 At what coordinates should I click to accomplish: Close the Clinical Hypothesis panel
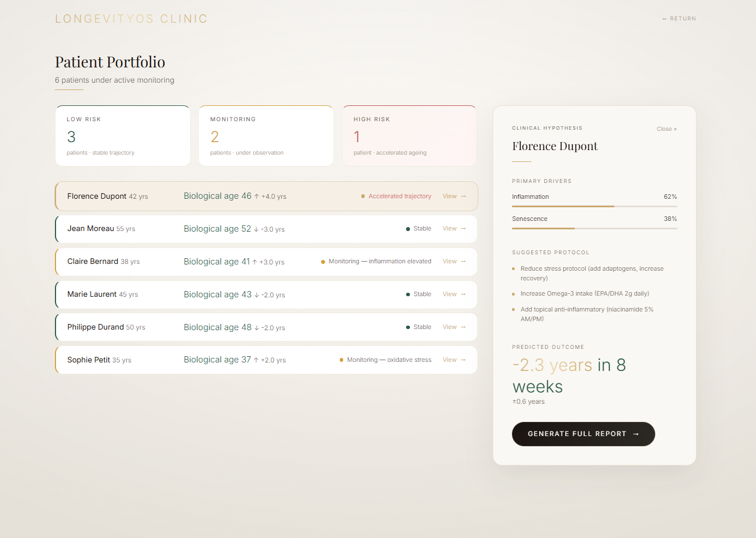[667, 129]
